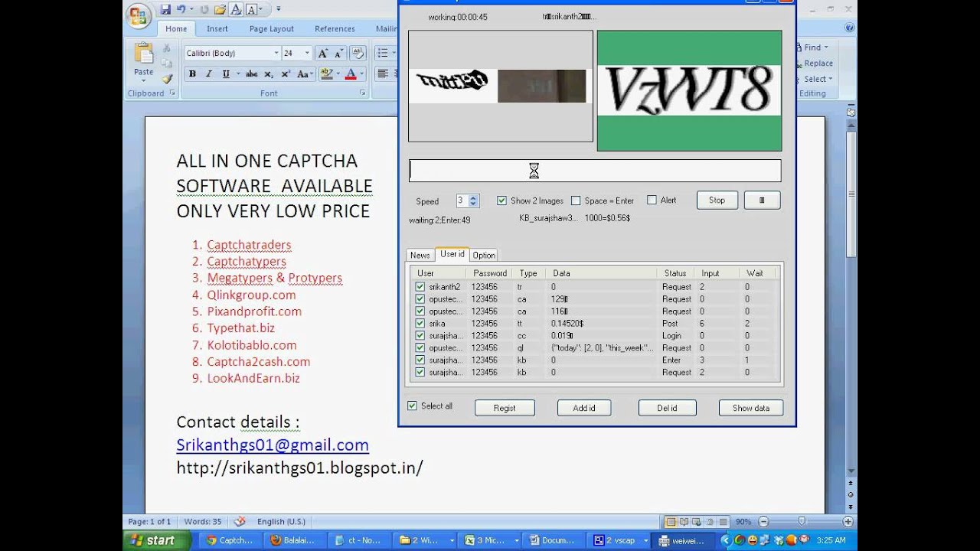The image size is (980, 551).
Task: Click the Paste clipboard icon
Action: [x=143, y=54]
